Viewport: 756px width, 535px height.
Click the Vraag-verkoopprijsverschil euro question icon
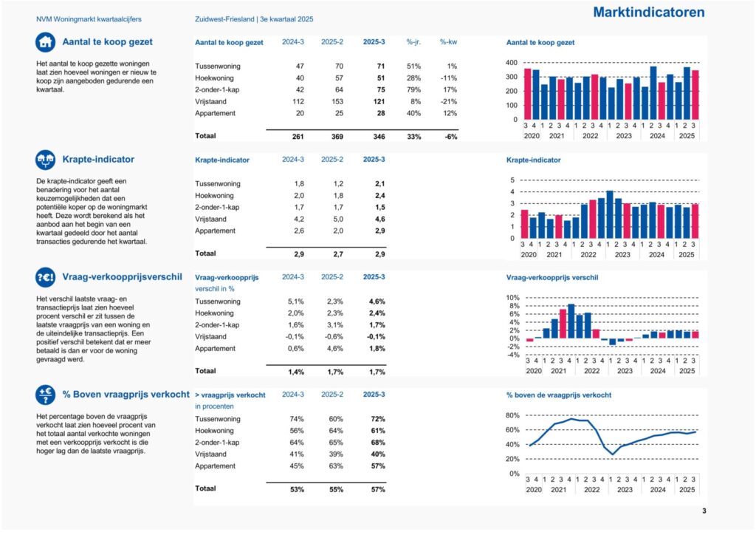tap(46, 277)
